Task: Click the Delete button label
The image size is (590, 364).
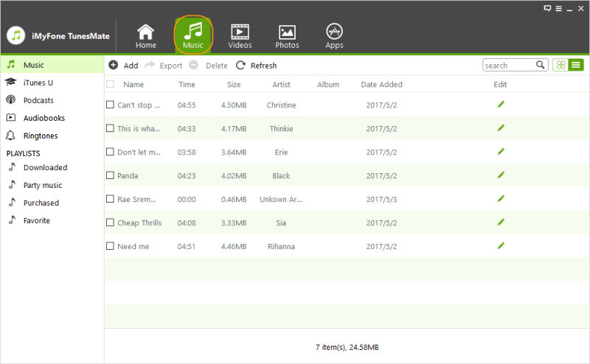Action: coord(216,66)
